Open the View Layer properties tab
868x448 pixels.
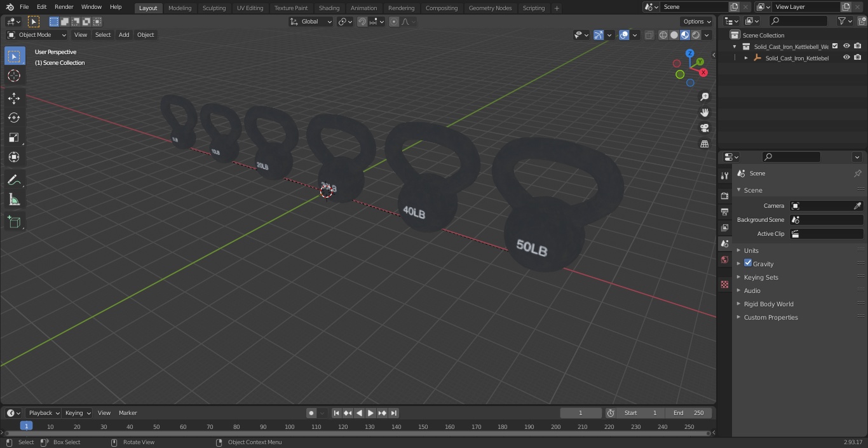(724, 227)
